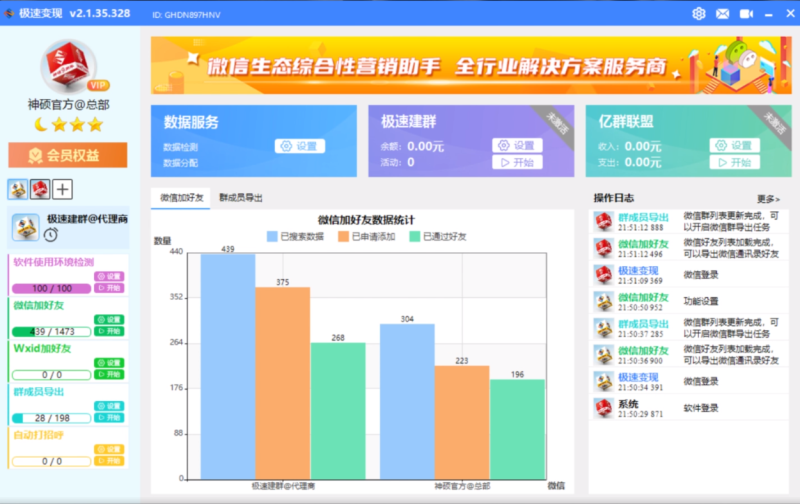Select first account avatar thumbnail

(x=18, y=189)
